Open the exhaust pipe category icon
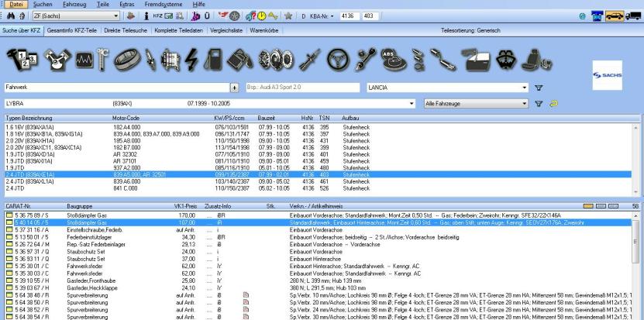The image size is (644, 320). tap(443, 60)
